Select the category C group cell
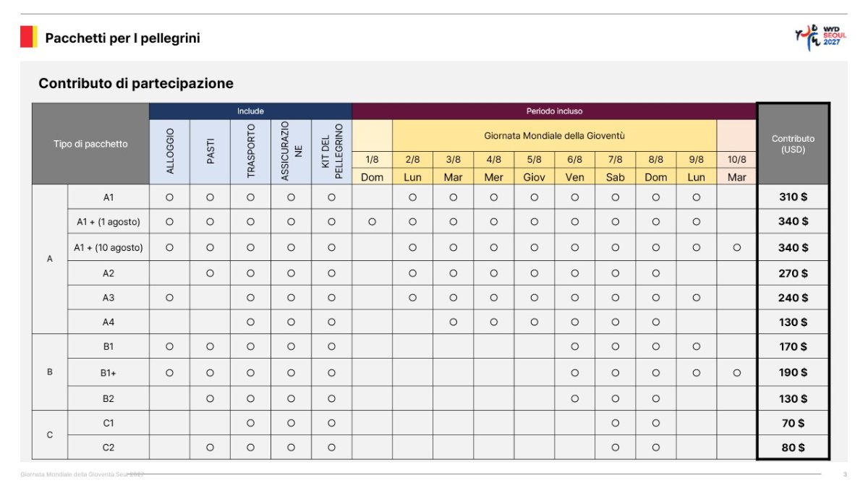The height and width of the screenshot is (488, 868). point(50,435)
